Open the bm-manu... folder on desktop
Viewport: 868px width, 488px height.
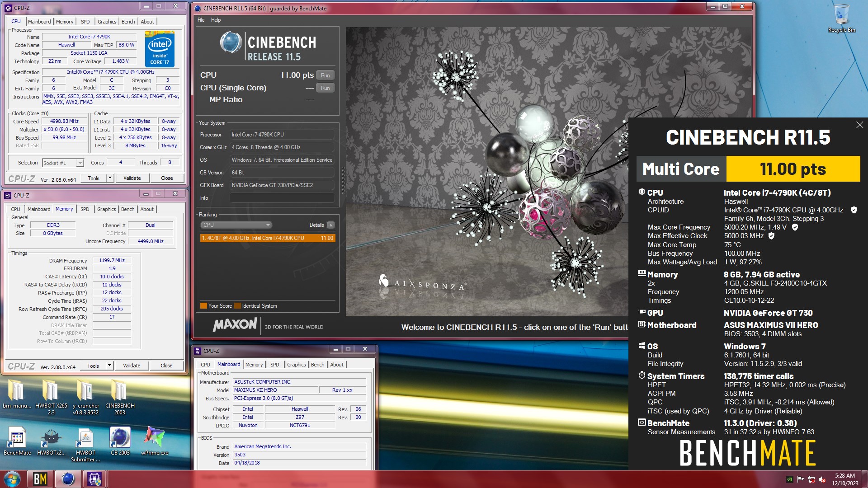[x=17, y=393]
